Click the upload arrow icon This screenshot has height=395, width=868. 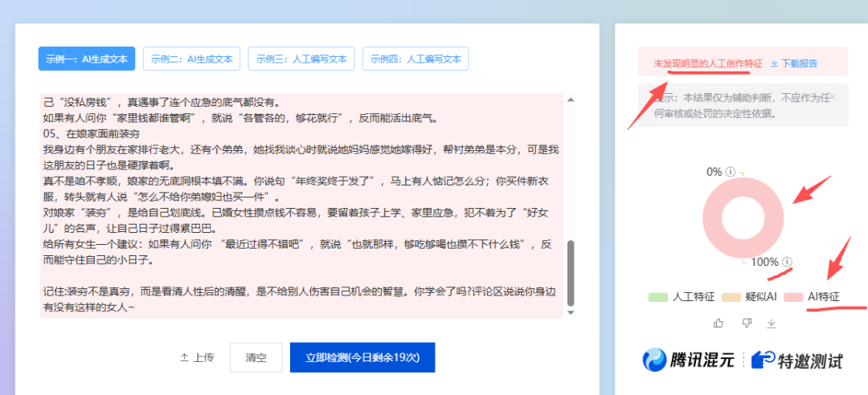point(184,357)
